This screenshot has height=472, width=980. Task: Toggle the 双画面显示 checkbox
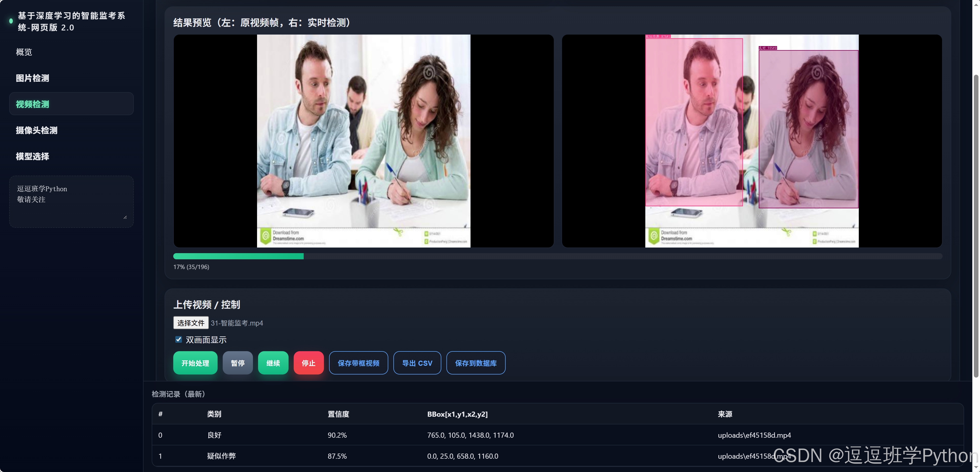[x=178, y=339]
